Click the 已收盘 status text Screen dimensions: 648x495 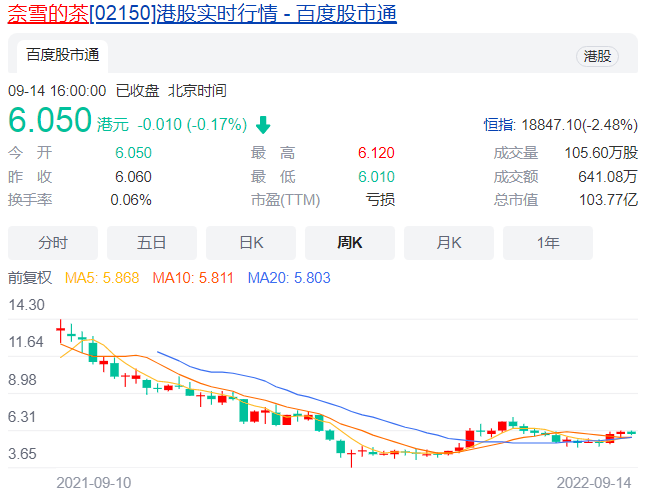(137, 91)
